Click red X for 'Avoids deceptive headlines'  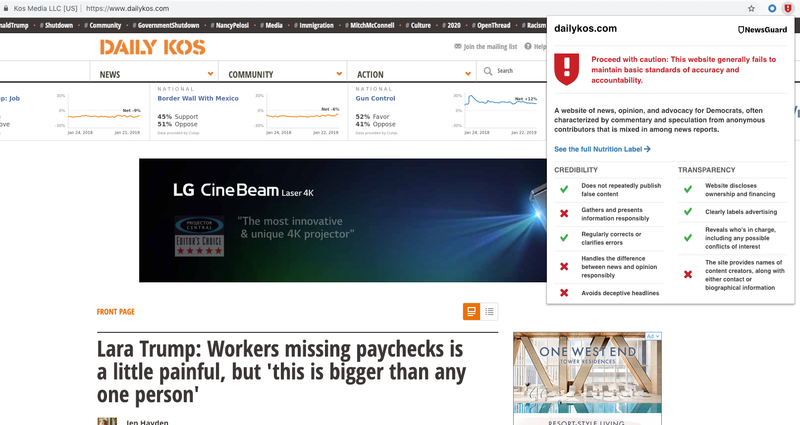564,293
